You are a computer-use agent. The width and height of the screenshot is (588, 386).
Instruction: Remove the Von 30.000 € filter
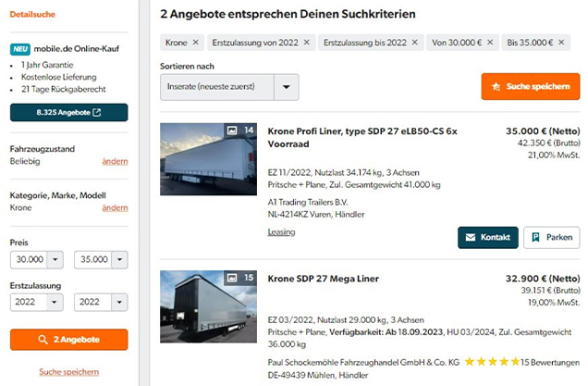click(x=489, y=43)
